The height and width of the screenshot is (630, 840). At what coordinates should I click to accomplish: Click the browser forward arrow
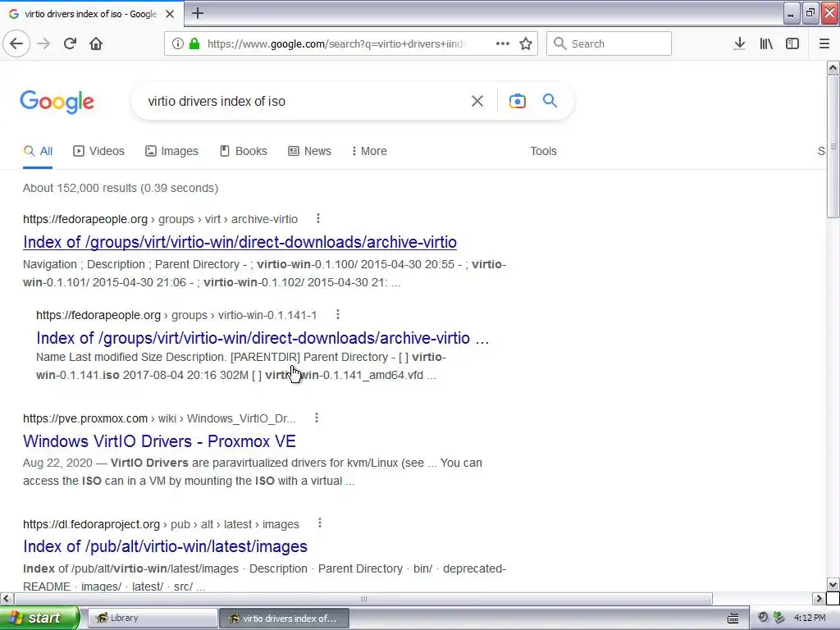coord(43,43)
